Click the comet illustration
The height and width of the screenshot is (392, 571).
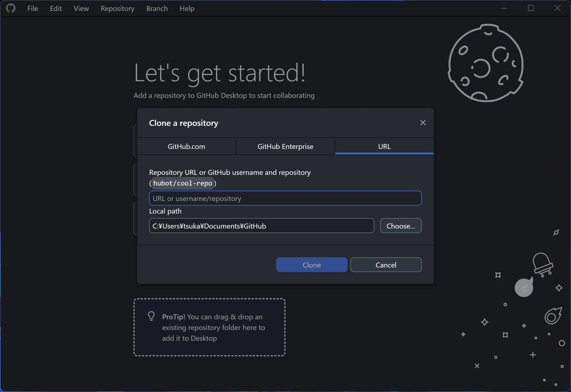[x=553, y=316]
